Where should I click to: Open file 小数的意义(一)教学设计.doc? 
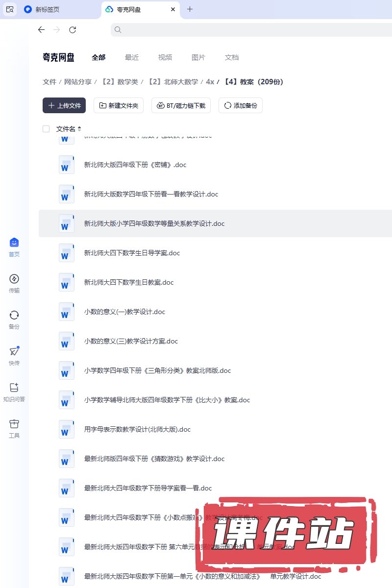[124, 312]
